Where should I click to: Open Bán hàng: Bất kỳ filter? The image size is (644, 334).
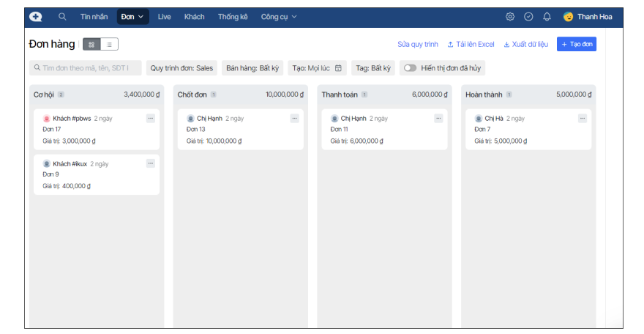(252, 68)
